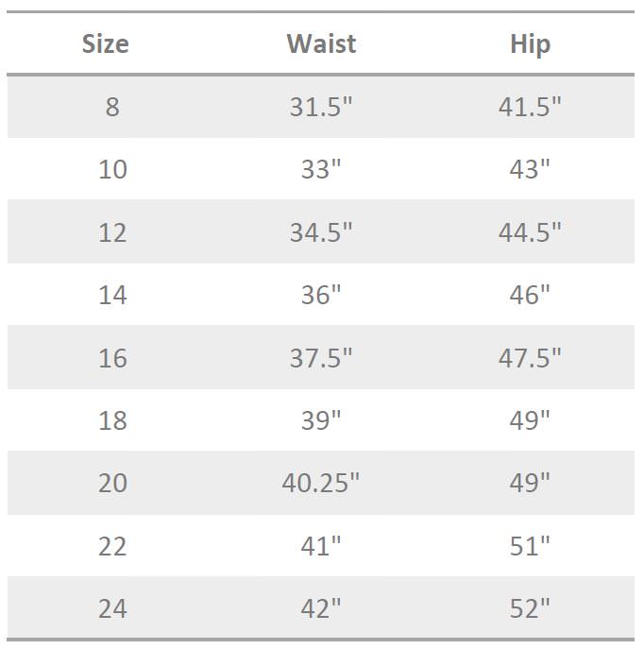The width and height of the screenshot is (644, 649).
Task: Click the size 12 cell
Action: tap(112, 232)
